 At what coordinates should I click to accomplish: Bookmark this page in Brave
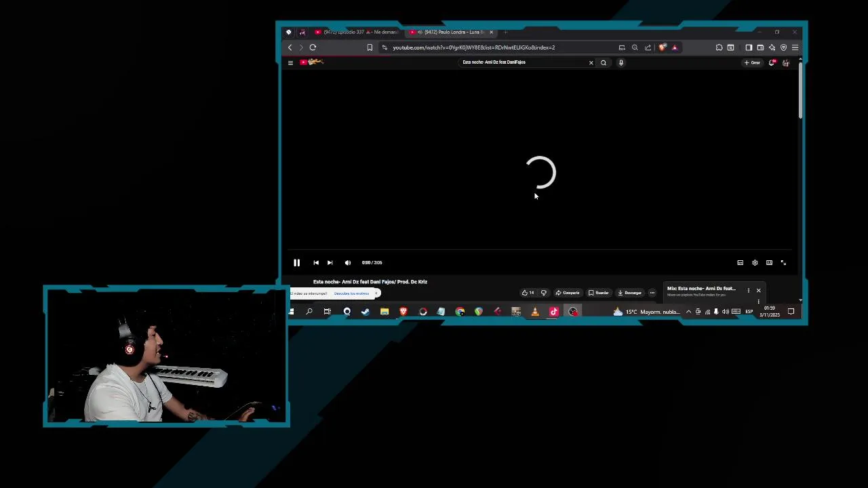(x=370, y=47)
